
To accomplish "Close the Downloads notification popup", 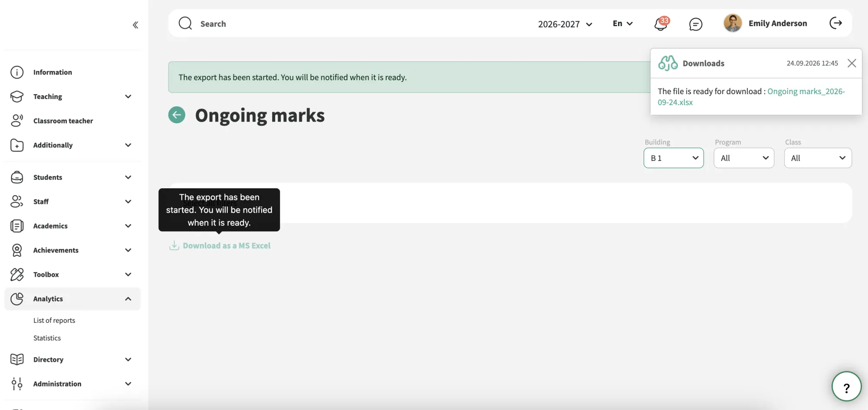I will pos(852,63).
